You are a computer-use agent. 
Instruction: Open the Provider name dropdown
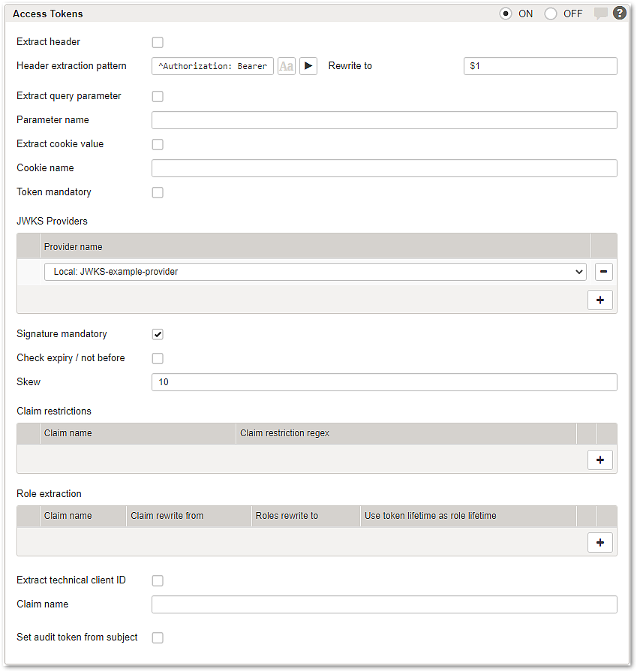pyautogui.click(x=315, y=272)
